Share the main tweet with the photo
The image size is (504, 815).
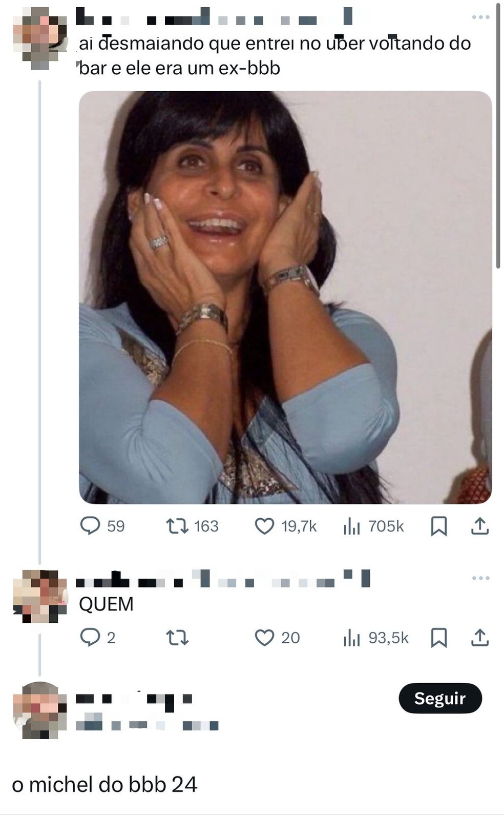tap(480, 526)
